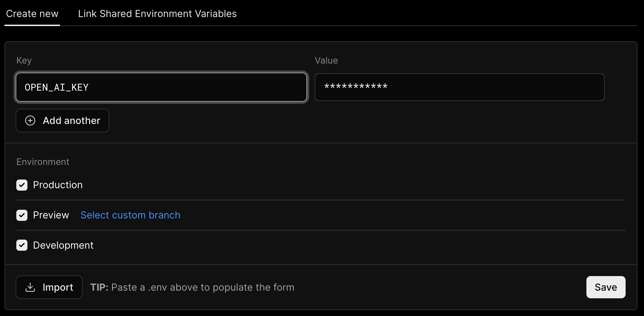644x316 pixels.
Task: Click the .env paste TIP text
Action: pos(192,287)
